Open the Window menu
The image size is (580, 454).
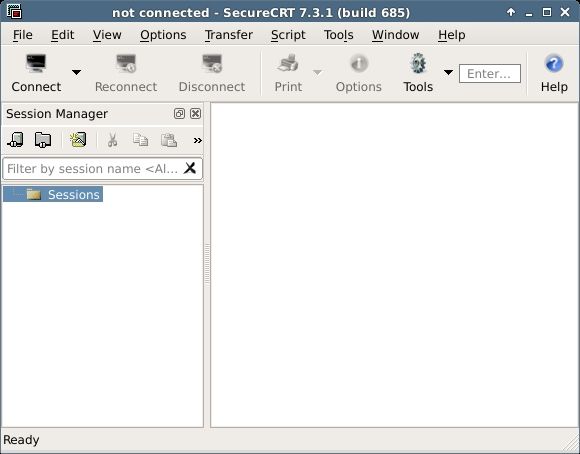[x=395, y=35]
